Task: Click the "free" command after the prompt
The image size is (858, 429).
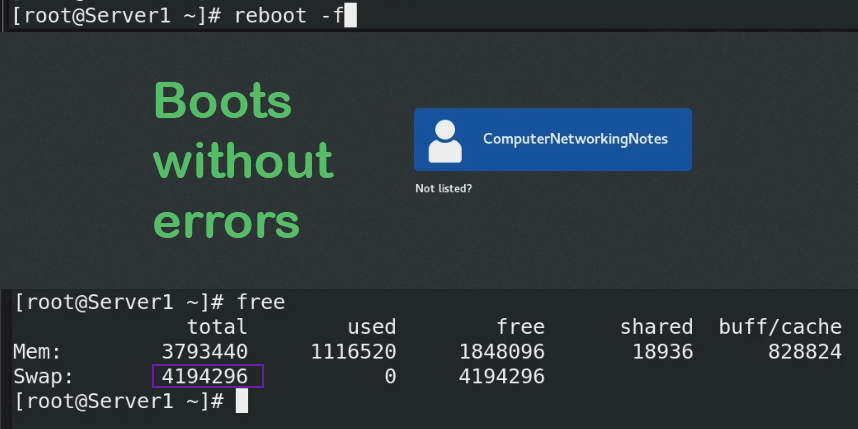Action: coord(260,302)
